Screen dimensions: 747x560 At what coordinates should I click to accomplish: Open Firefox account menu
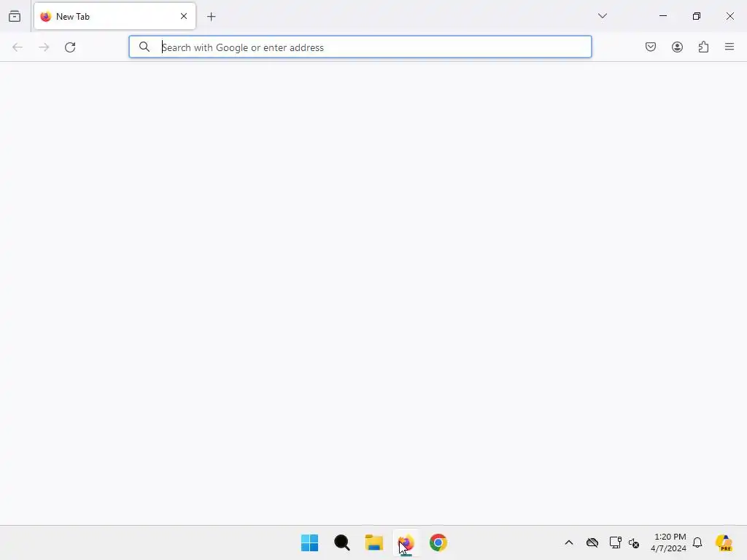point(678,47)
